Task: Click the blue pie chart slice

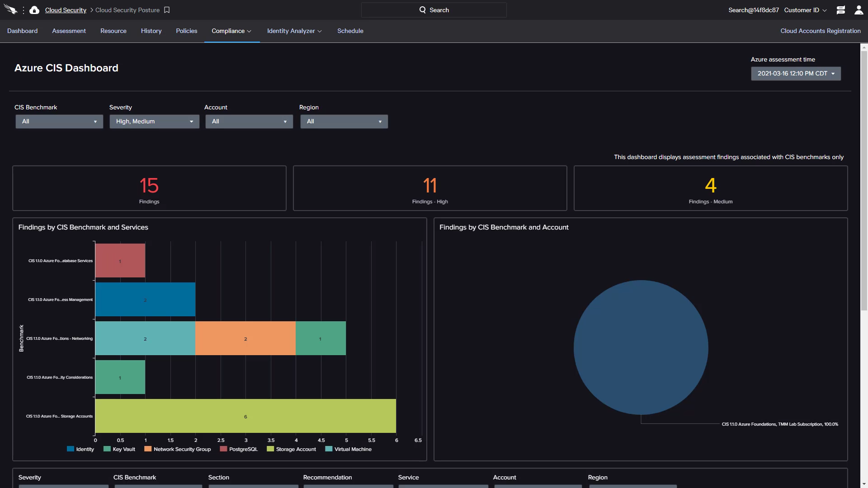Action: click(x=641, y=347)
